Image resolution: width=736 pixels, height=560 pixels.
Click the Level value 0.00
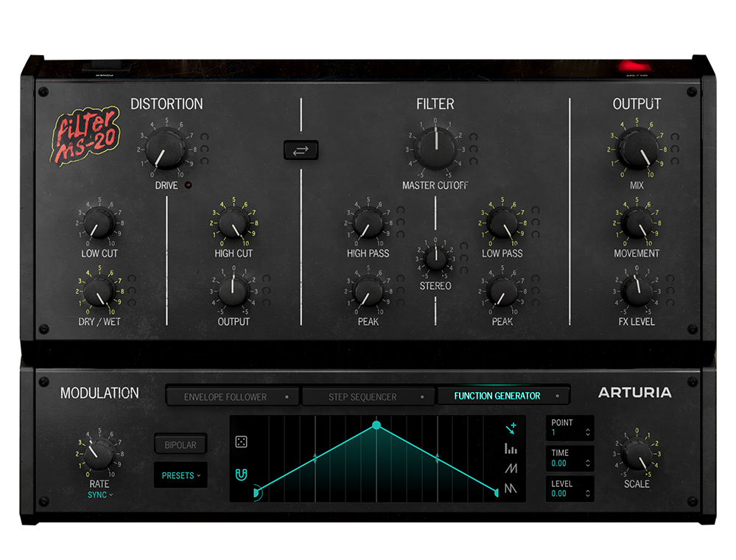[x=558, y=494]
